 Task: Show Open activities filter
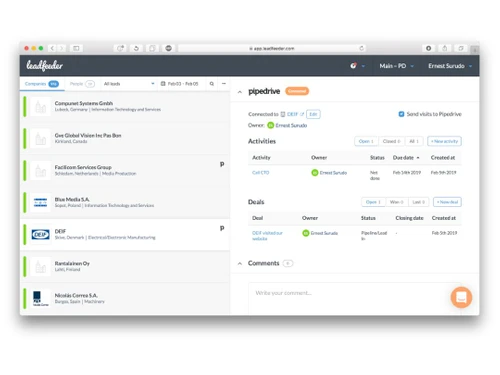pyautogui.click(x=366, y=141)
